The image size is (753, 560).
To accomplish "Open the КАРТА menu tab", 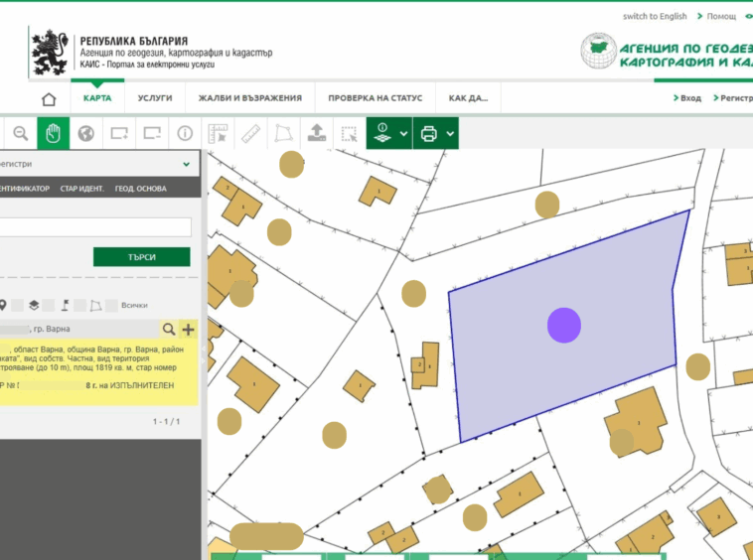I will (x=97, y=98).
